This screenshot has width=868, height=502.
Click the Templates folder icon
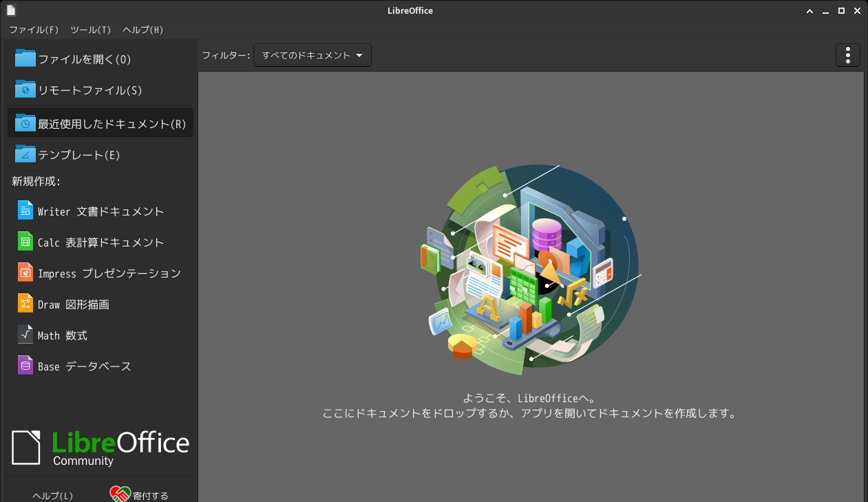pyautogui.click(x=25, y=154)
